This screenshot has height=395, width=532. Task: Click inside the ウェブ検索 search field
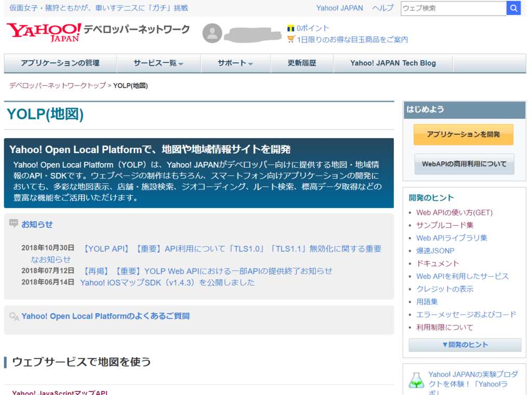click(452, 8)
